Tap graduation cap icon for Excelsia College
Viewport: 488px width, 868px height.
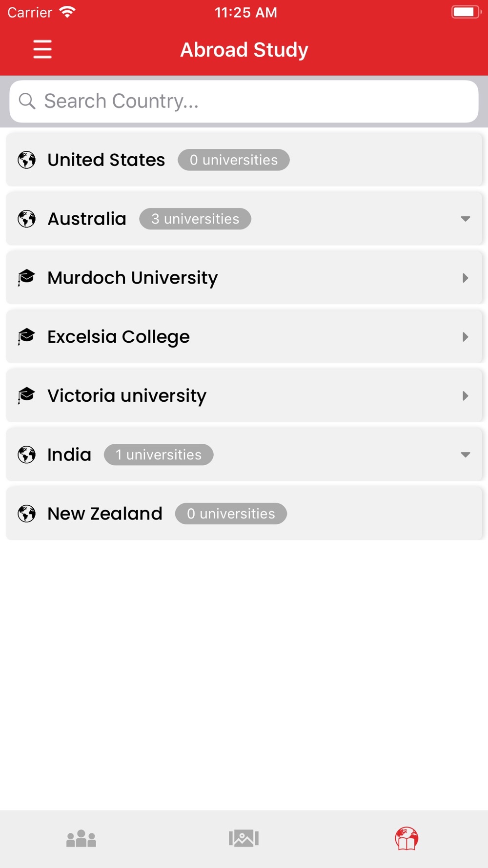pyautogui.click(x=26, y=336)
